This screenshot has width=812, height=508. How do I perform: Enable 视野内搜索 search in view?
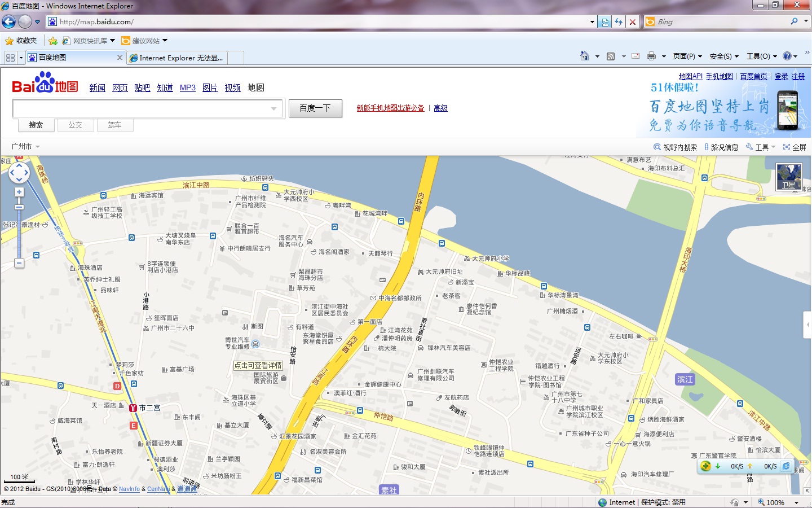(x=676, y=147)
